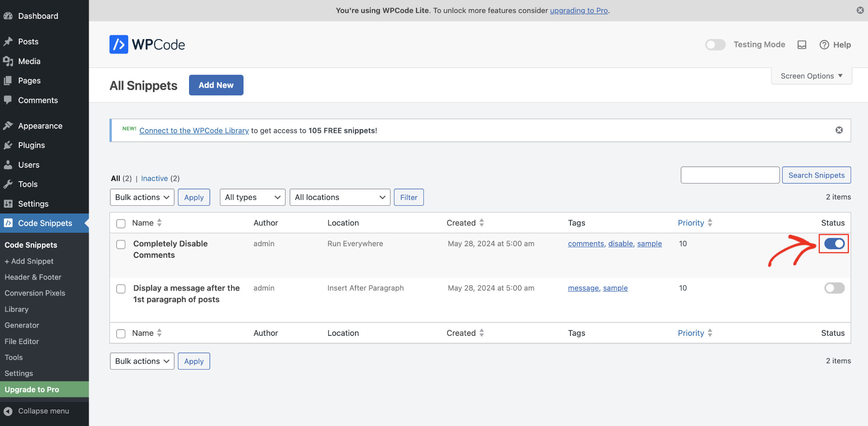The width and height of the screenshot is (868, 426).
Task: Click the Search Snippets button
Action: pyautogui.click(x=816, y=175)
